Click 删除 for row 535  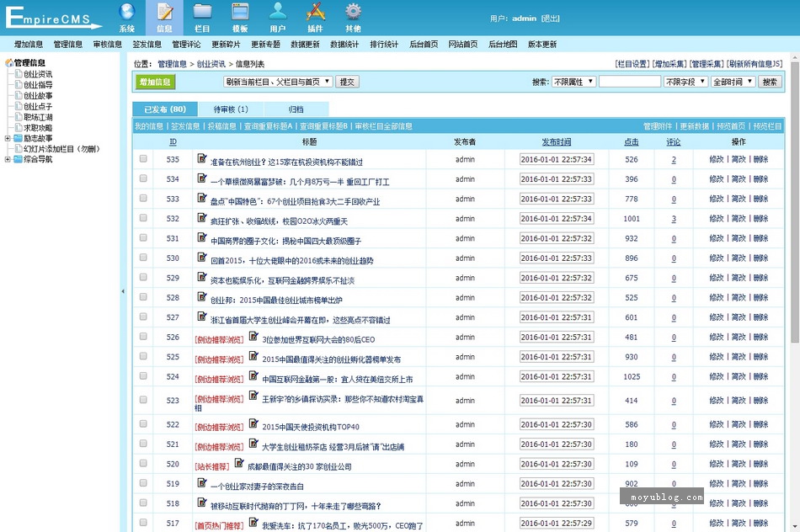tap(760, 159)
